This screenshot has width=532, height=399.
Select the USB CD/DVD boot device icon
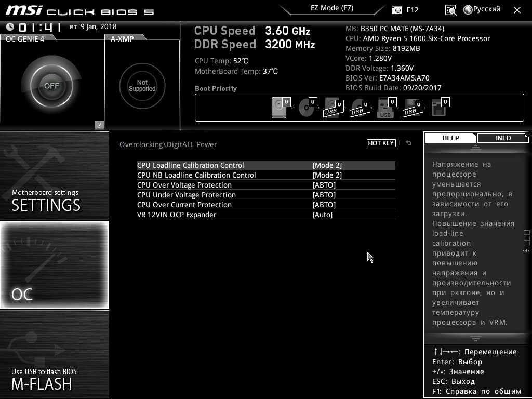(x=360, y=108)
